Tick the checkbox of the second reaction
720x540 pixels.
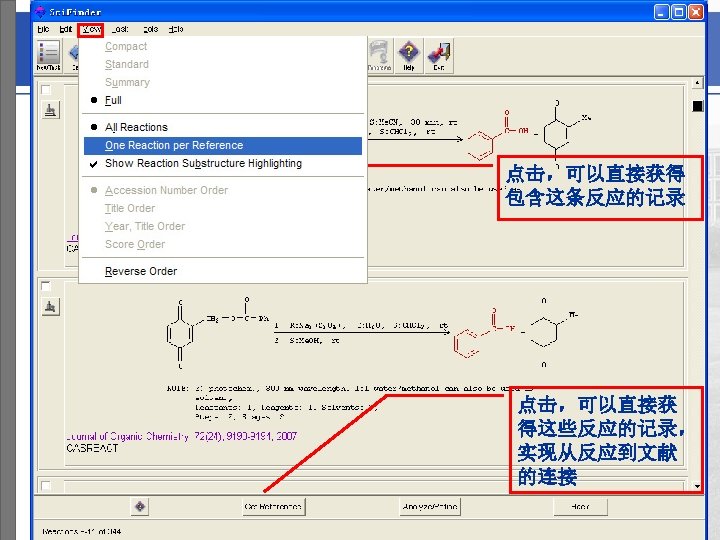coord(46,286)
